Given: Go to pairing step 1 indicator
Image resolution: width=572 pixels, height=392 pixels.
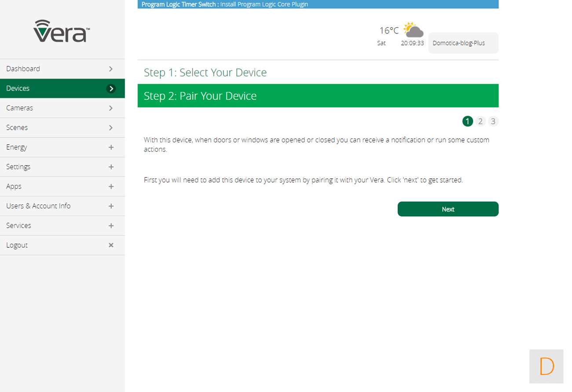Looking at the screenshot, I should click(x=467, y=121).
